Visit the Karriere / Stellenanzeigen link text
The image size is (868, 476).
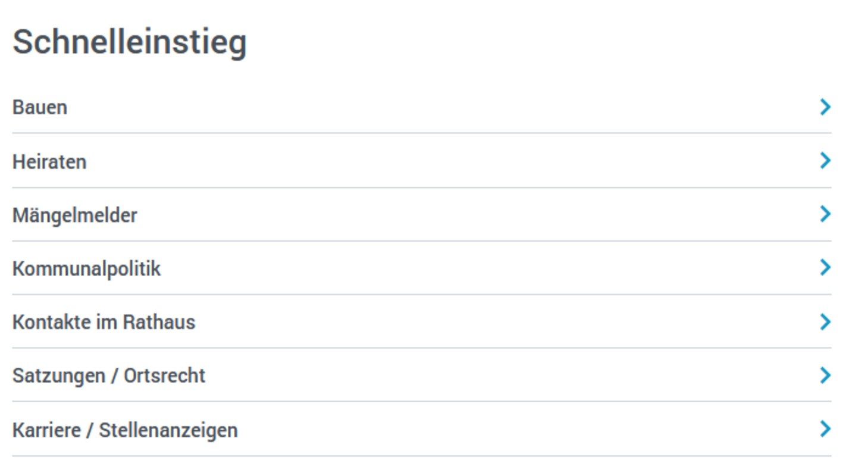pos(125,430)
